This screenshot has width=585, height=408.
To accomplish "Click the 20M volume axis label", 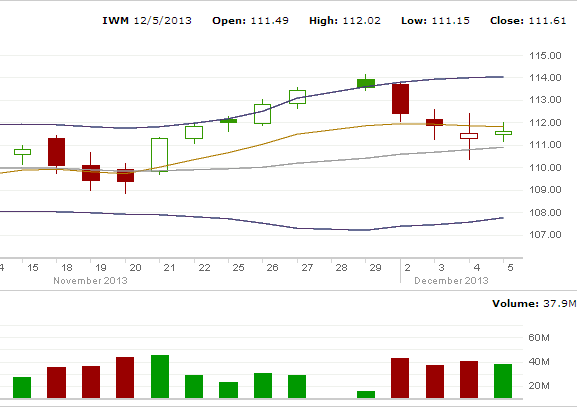I will [x=539, y=386].
